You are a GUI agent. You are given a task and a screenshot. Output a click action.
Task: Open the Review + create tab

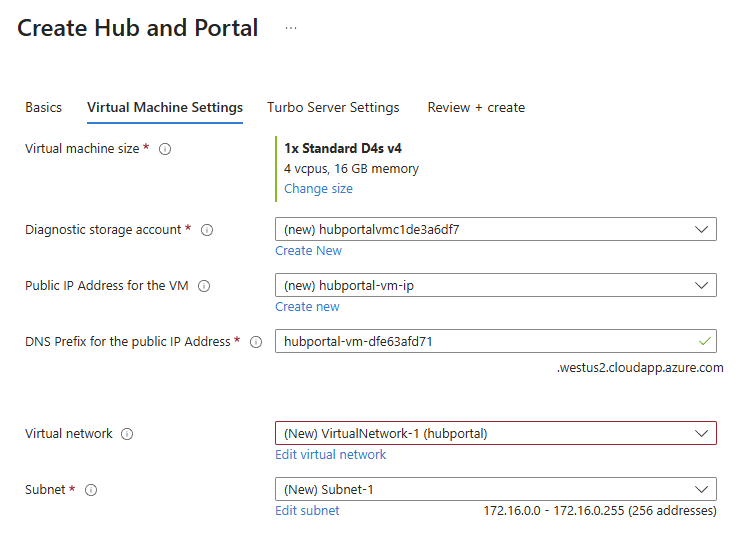tap(476, 108)
